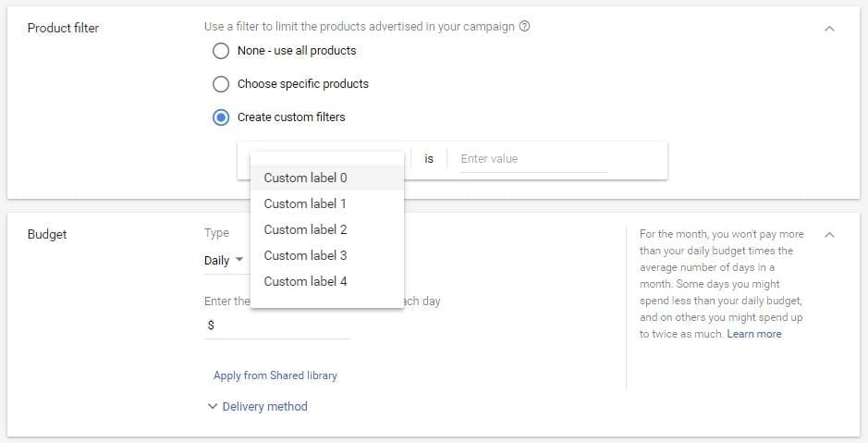Click the Product filter section heading
The image size is (868, 443).
click(x=63, y=28)
